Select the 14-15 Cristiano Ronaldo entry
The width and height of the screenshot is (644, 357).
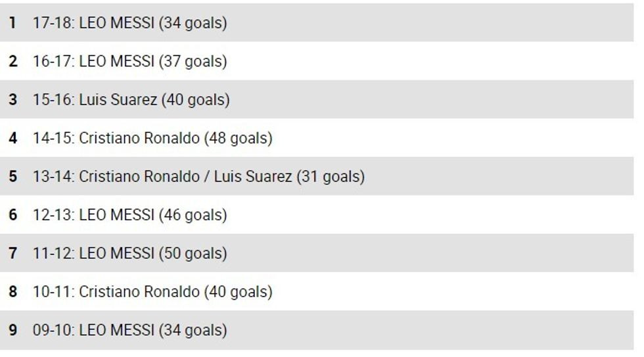pos(152,138)
